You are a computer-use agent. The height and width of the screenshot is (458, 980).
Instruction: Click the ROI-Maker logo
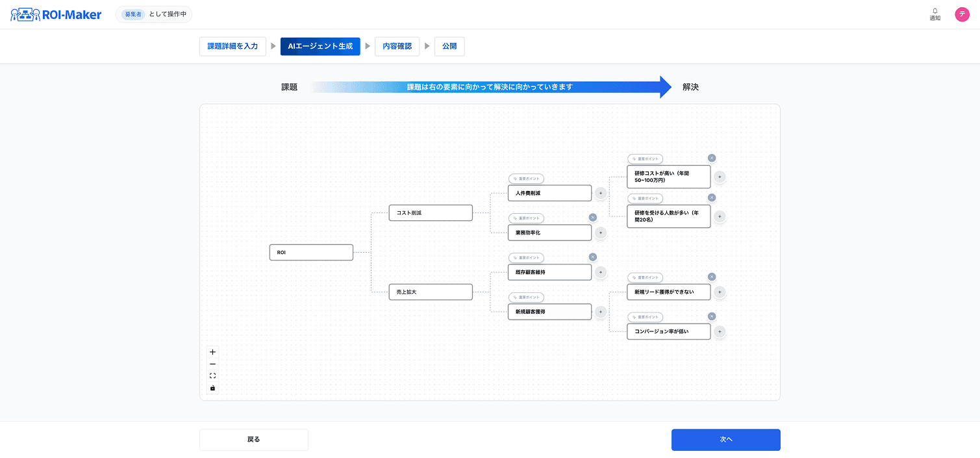coord(57,14)
